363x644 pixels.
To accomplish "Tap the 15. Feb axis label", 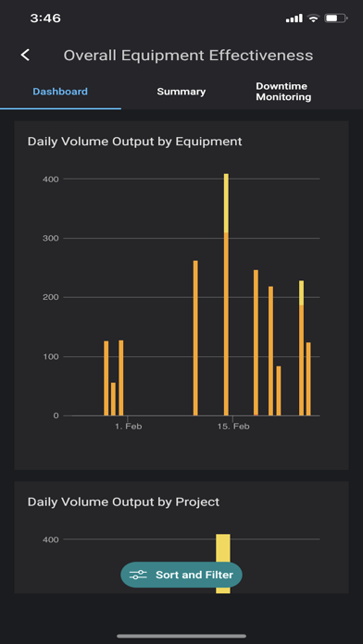I will [x=233, y=427].
